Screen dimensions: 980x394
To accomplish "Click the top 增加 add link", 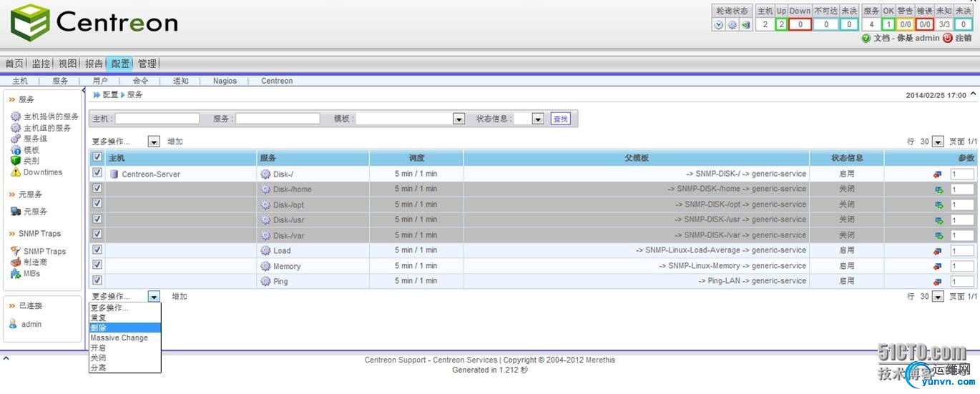I will point(175,142).
